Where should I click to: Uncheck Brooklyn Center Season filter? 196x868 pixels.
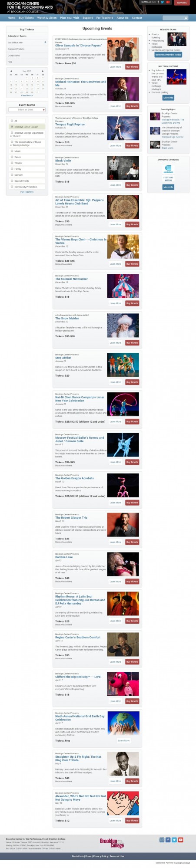pos(12,127)
